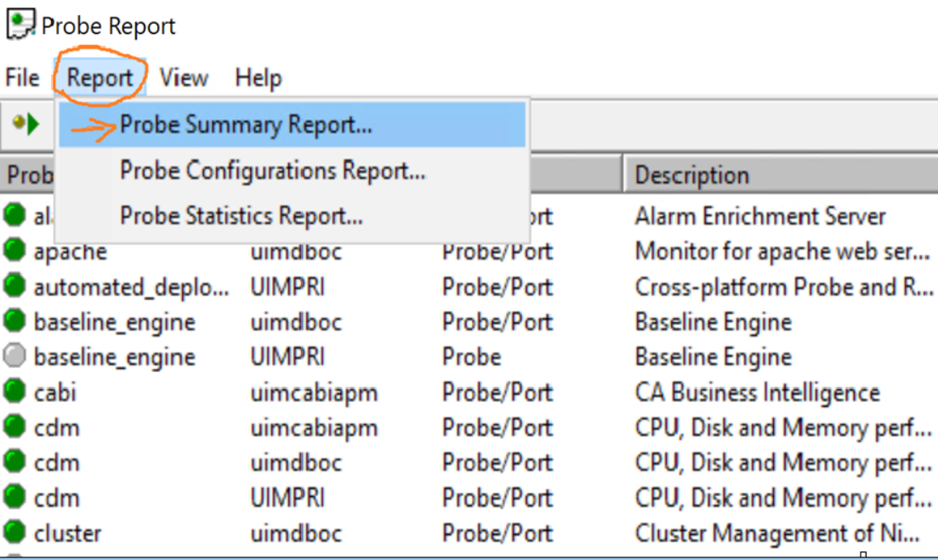Image resolution: width=938 pixels, height=560 pixels.
Task: Click the green status icon beside apache
Action: point(14,251)
